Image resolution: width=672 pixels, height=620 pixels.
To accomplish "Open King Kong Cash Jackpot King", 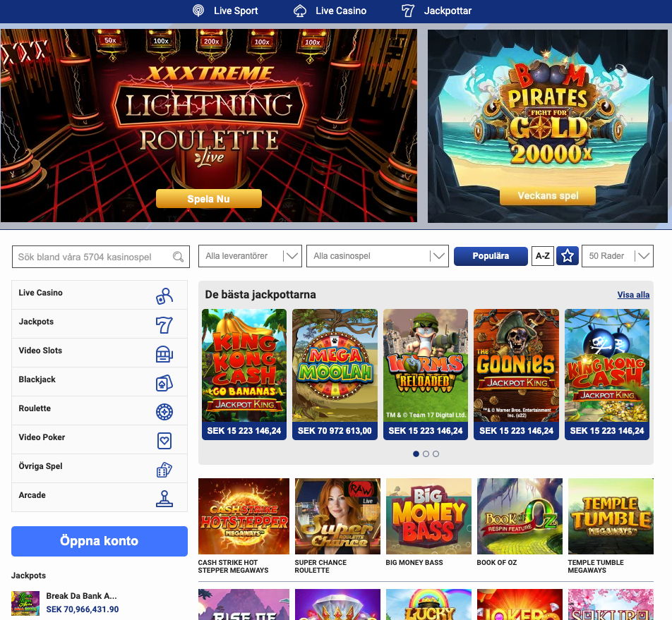I will coord(607,375).
